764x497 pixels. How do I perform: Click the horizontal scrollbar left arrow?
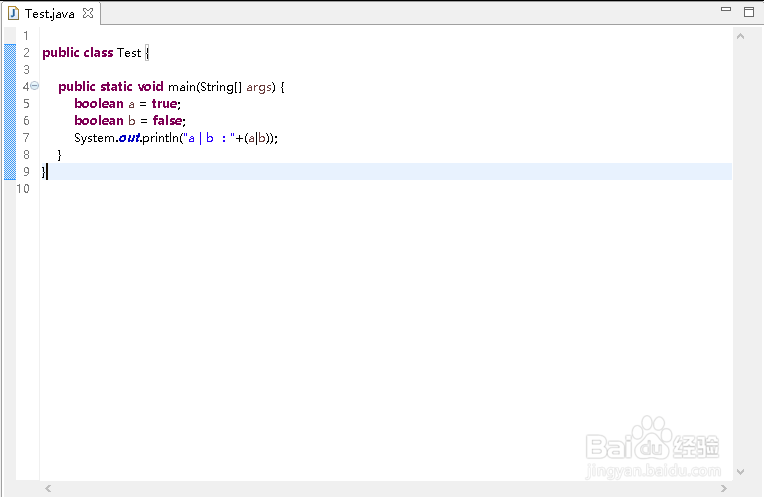[48, 488]
